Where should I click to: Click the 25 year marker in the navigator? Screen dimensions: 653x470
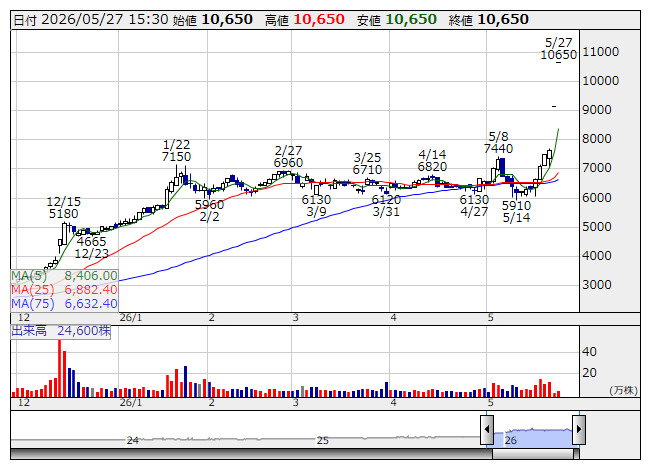[x=323, y=440]
